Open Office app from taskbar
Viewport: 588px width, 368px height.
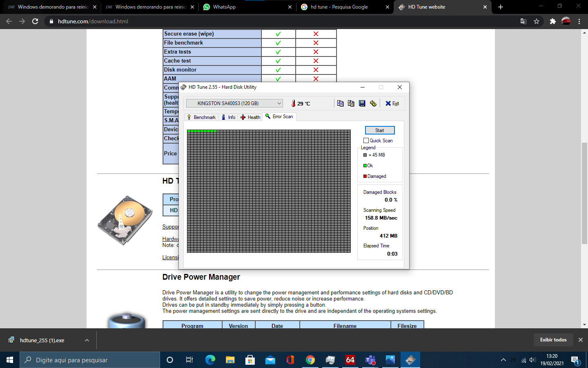tap(290, 360)
